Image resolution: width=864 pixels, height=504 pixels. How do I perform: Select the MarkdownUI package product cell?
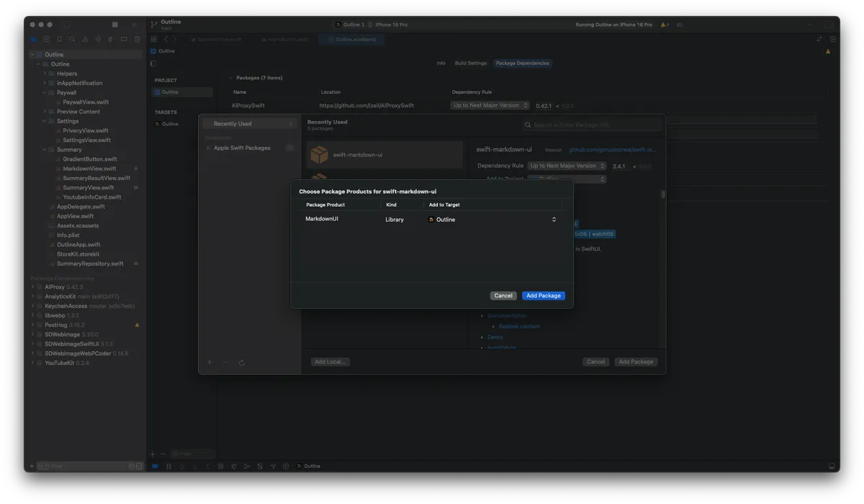pyautogui.click(x=322, y=219)
